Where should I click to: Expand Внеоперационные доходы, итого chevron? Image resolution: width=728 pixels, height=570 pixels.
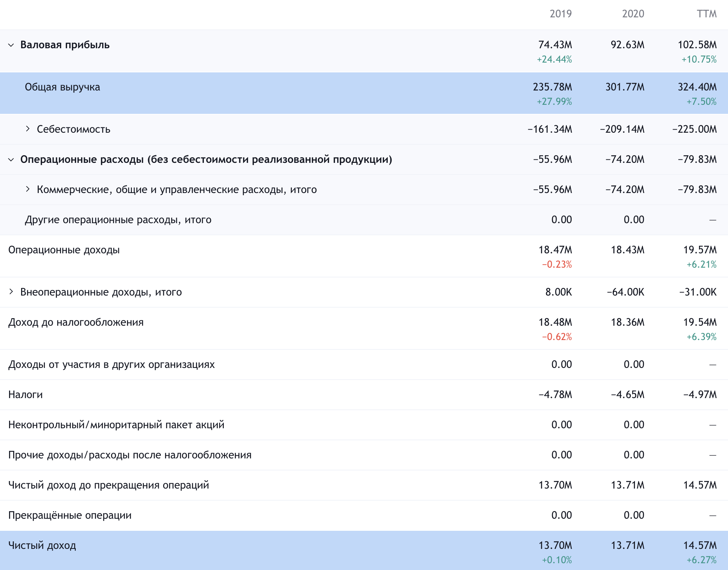[11, 292]
